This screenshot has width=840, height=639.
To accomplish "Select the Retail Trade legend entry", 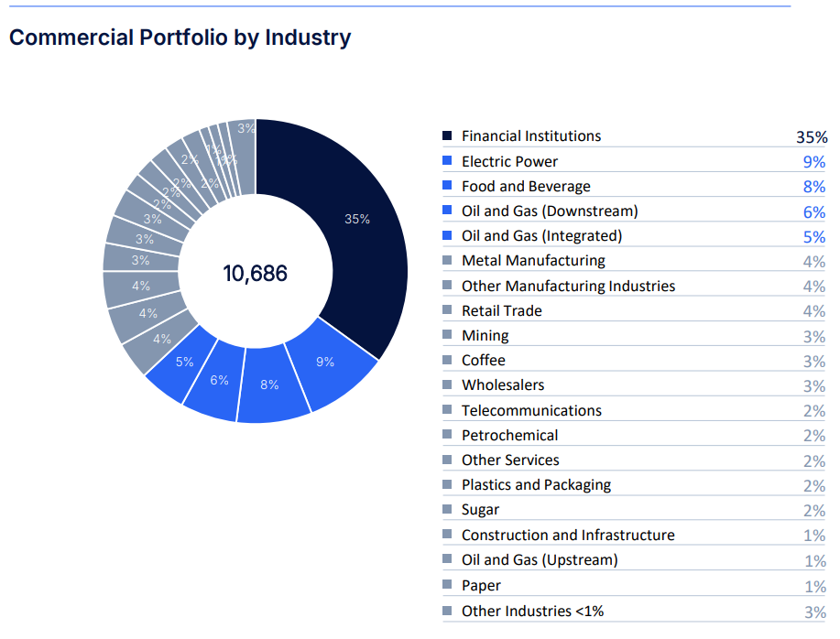I will pos(501,311).
